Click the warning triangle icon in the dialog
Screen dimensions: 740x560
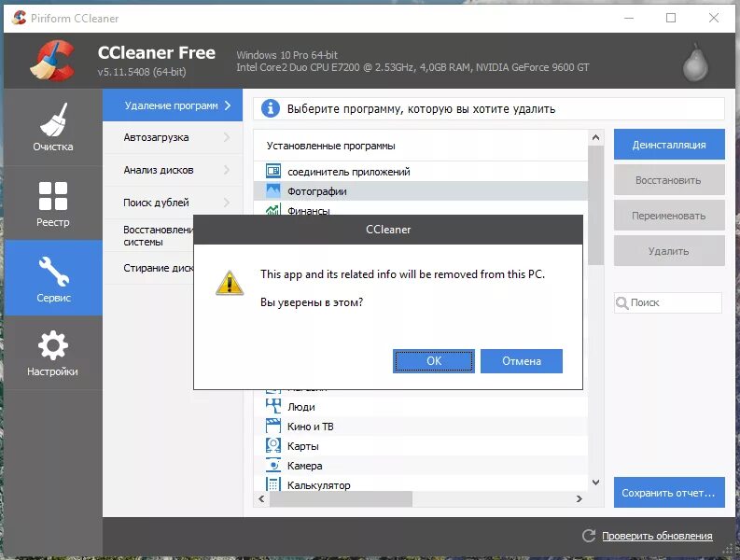(230, 283)
